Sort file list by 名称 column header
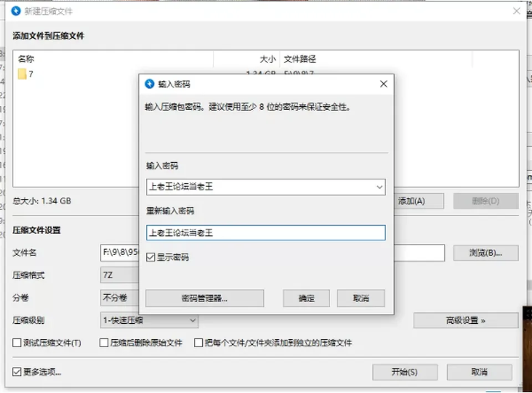Screen dimensions: 532x393 point(113,59)
